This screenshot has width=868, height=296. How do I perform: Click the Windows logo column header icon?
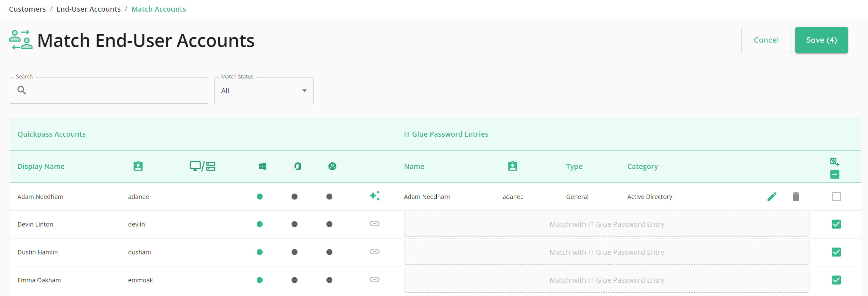coord(262,166)
